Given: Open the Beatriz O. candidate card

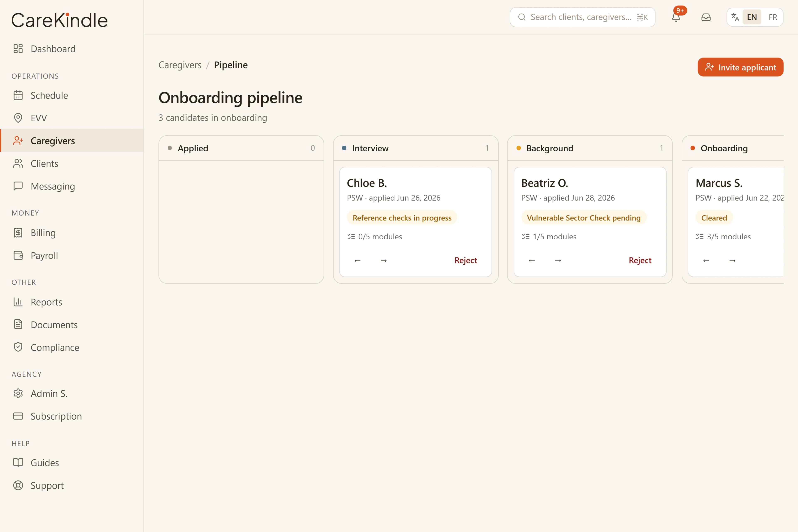Looking at the screenshot, I should click(590, 222).
